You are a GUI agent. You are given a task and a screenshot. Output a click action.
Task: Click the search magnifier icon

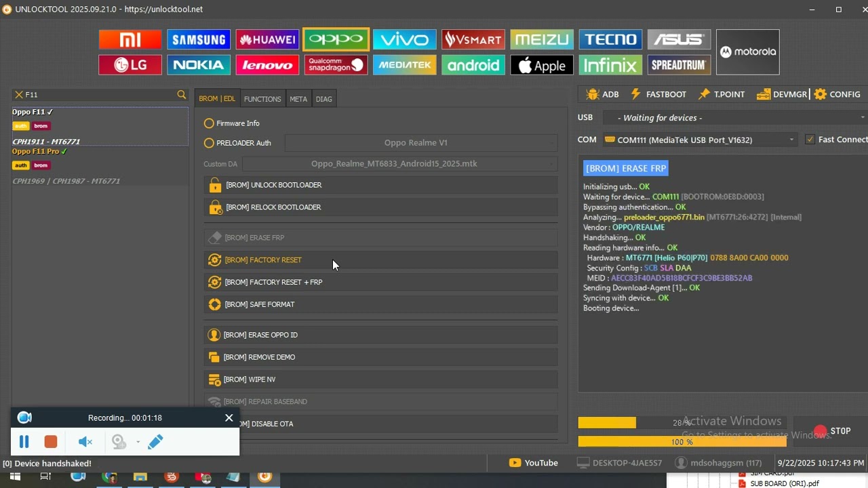[x=181, y=95]
